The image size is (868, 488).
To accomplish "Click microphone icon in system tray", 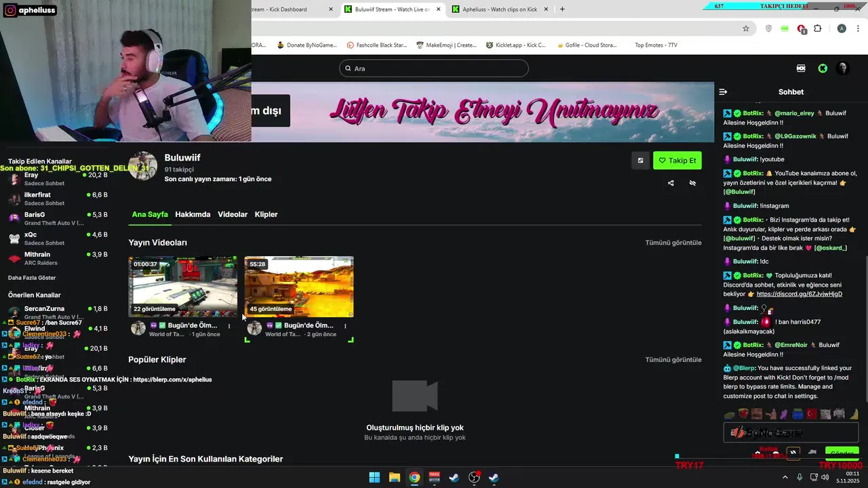I will (x=800, y=477).
